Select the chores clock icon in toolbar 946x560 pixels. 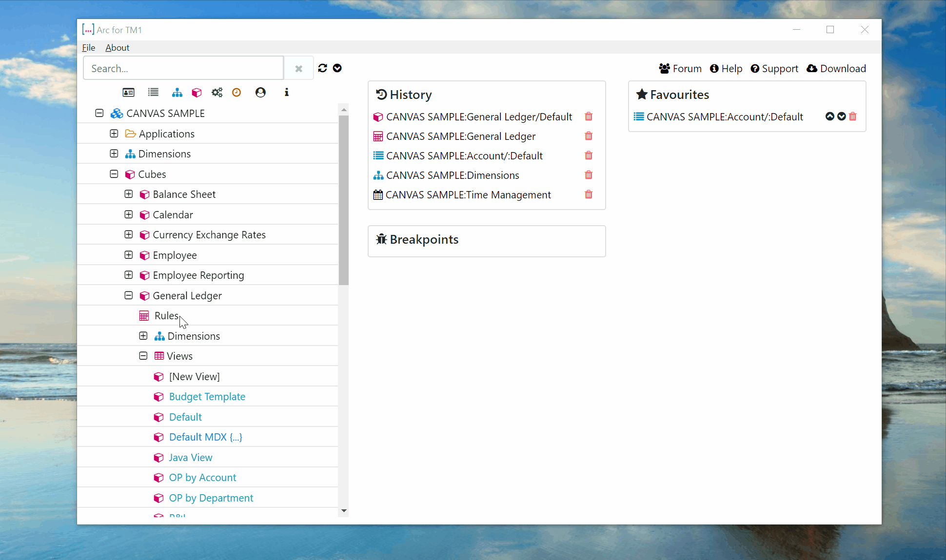click(236, 92)
